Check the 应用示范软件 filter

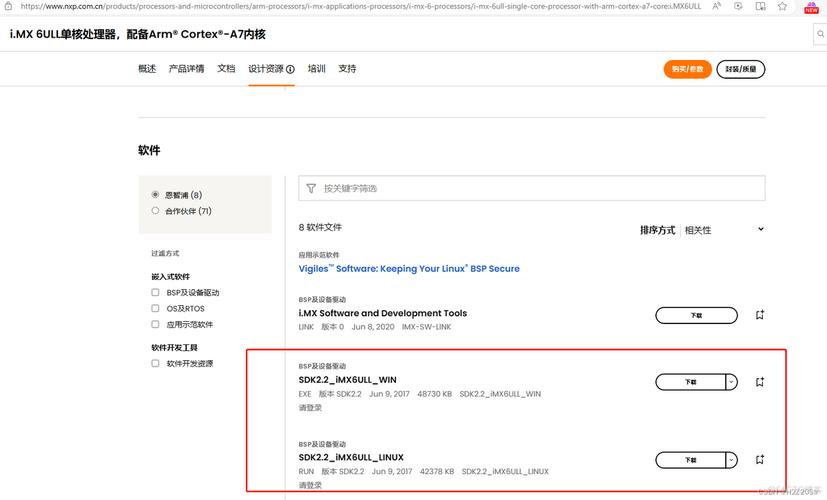(155, 324)
